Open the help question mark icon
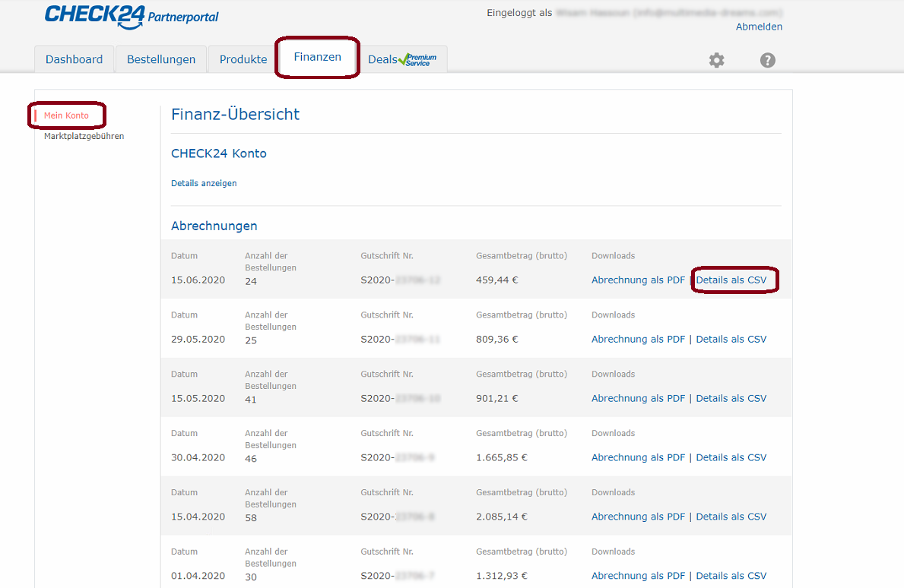The width and height of the screenshot is (904, 588). click(767, 60)
